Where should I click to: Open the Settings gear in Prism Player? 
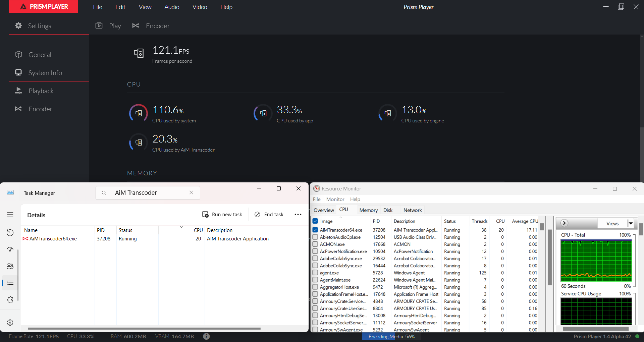[18, 25]
